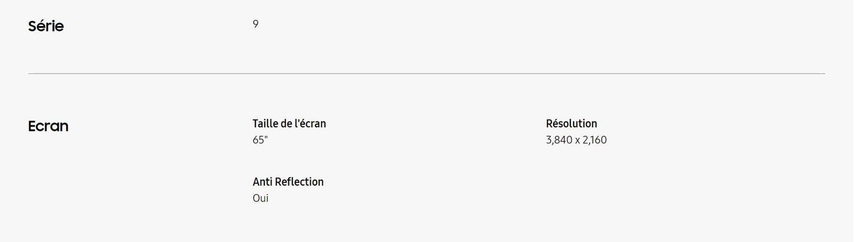Click the vertical scrollbar strip at the page edge
Screen dimensions: 868x242
pyautogui.click(x=861, y=121)
